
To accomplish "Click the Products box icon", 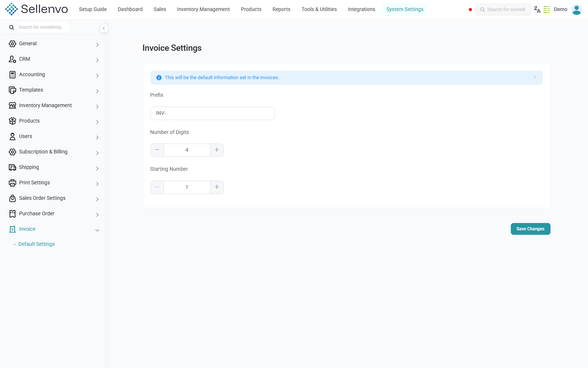I will pos(12,121).
